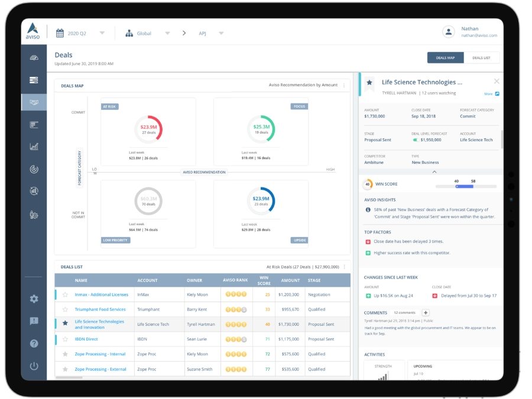The height and width of the screenshot is (399, 532).
Task: Sort by Aviso Rank column header
Action: click(235, 280)
